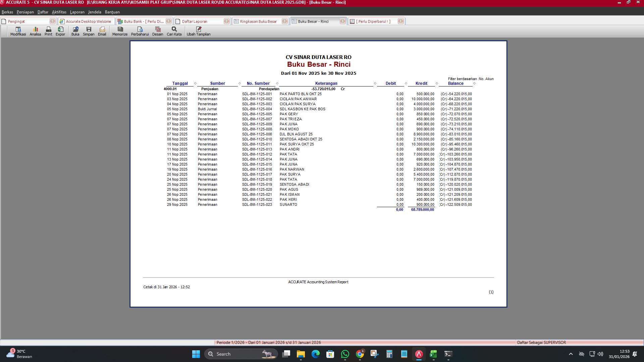This screenshot has width=644, height=362.
Task: Toggle sorting on the Tanggal column diamond
Action: 195,83
